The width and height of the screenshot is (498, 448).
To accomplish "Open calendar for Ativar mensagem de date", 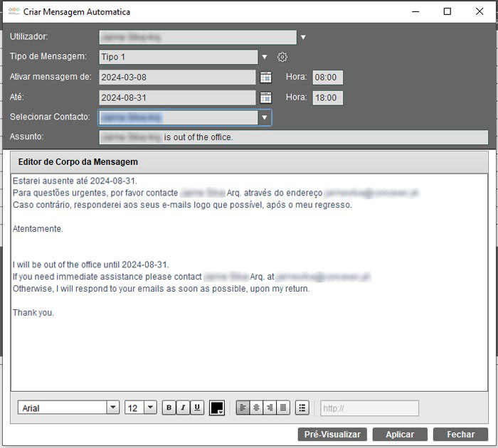I will (265, 77).
